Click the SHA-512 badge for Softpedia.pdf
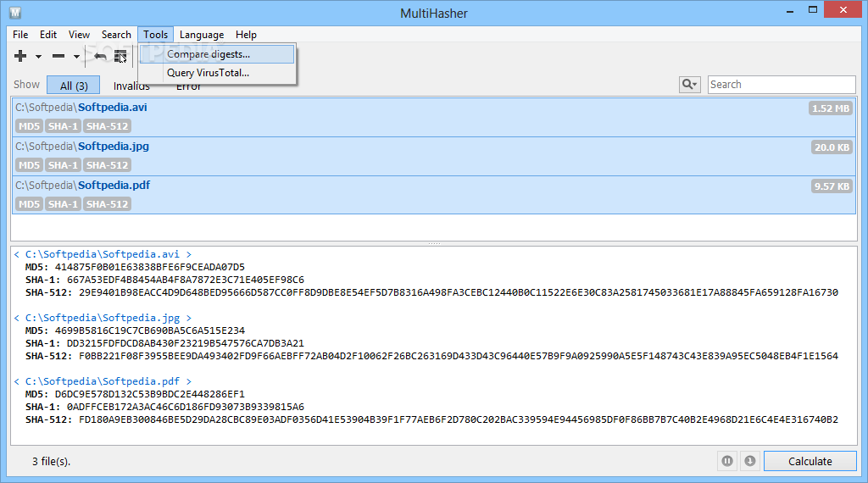This screenshot has width=868, height=483. click(x=107, y=204)
